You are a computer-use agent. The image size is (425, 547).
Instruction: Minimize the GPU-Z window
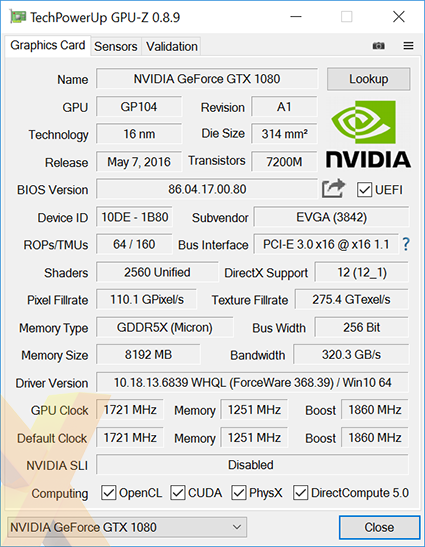296,16
